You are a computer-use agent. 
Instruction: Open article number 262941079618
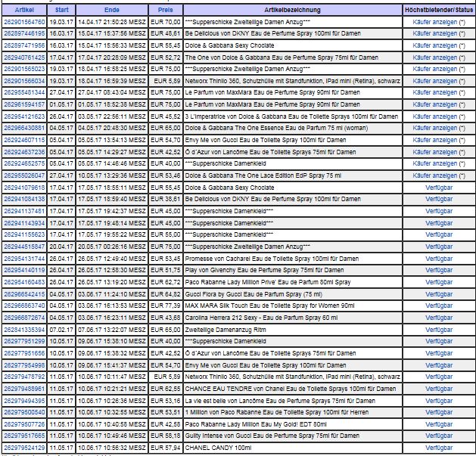(24, 188)
